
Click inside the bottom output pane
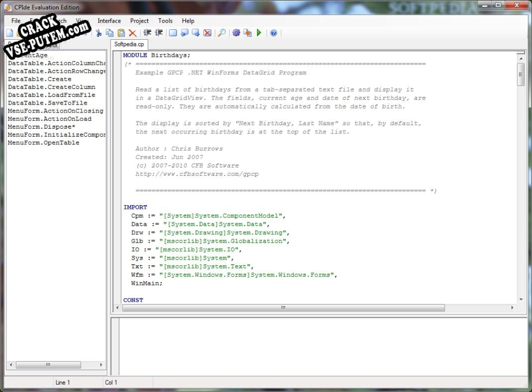pos(323,346)
